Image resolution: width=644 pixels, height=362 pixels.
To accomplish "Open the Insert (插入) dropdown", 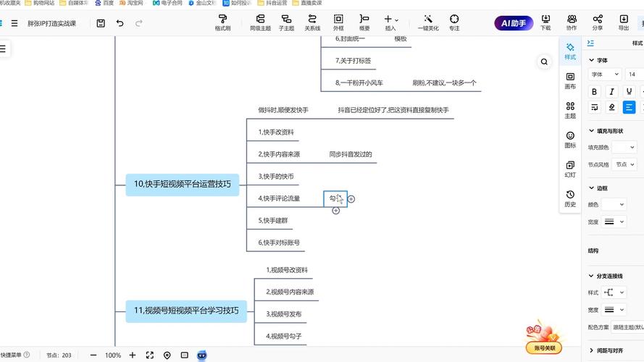I will pos(390,22).
